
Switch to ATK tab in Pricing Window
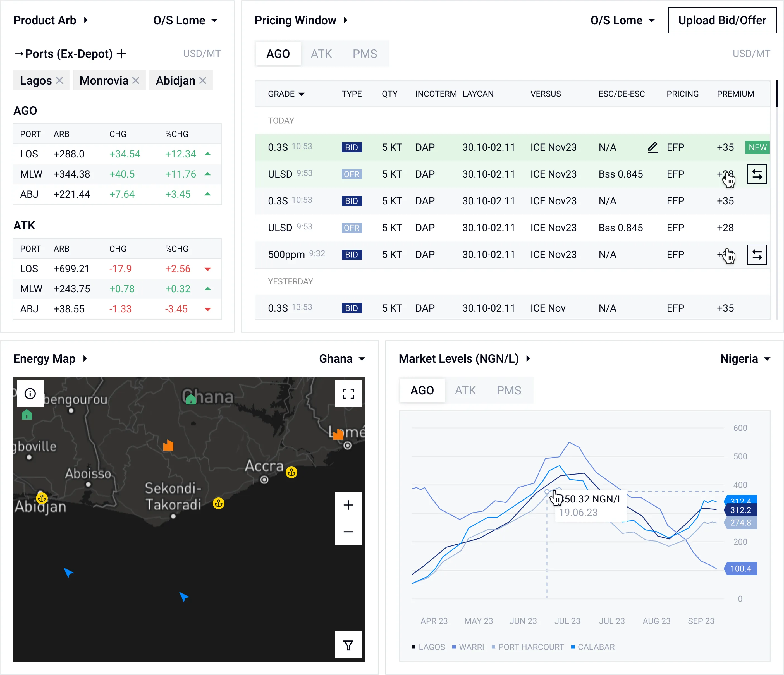321,54
